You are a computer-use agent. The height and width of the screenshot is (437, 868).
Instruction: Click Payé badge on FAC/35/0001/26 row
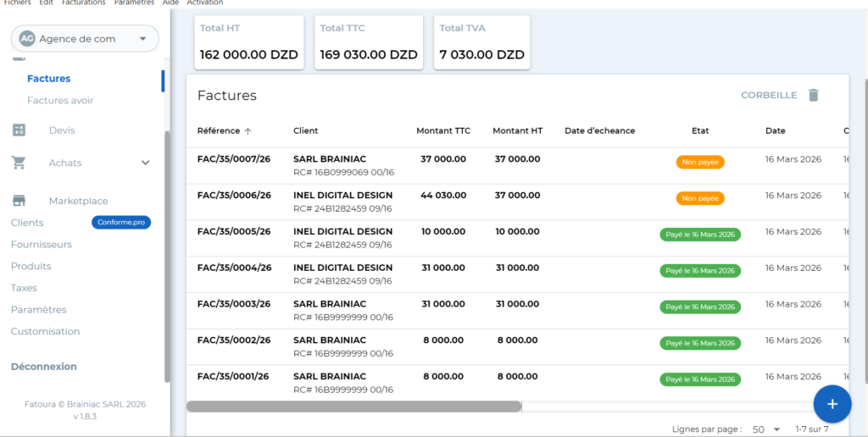point(700,379)
